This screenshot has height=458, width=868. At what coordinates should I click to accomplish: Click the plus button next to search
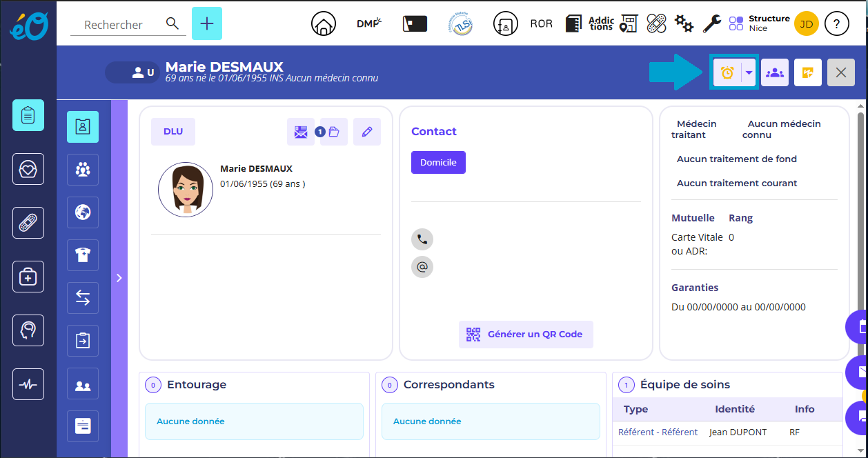[207, 24]
